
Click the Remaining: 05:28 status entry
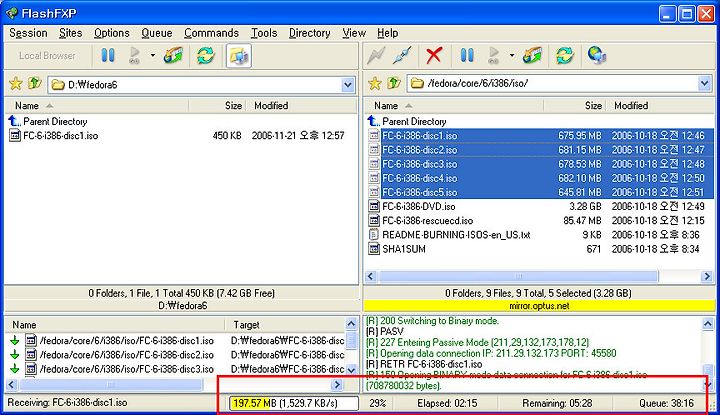(557, 404)
